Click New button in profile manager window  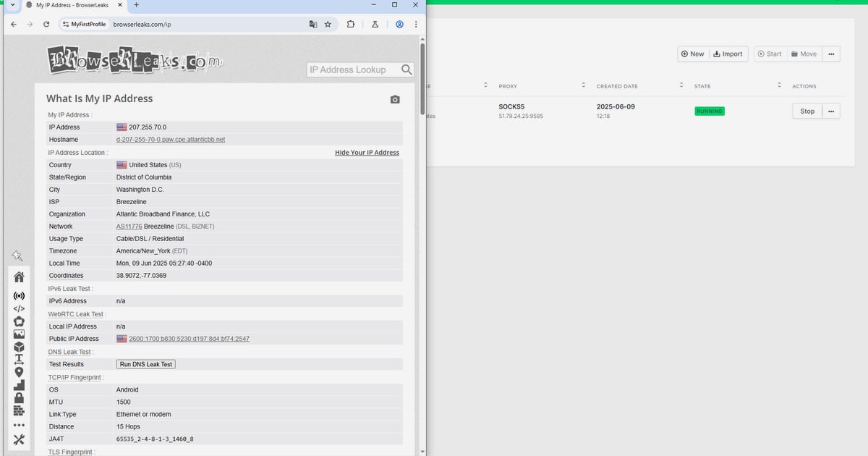pos(692,54)
